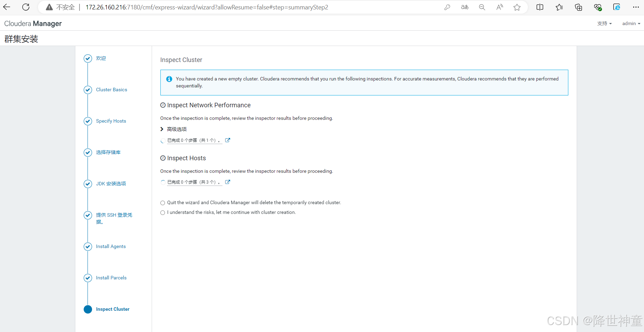Viewport: 644px width, 332px height.
Task: Open the 支持 dropdown menu
Action: [x=604, y=23]
